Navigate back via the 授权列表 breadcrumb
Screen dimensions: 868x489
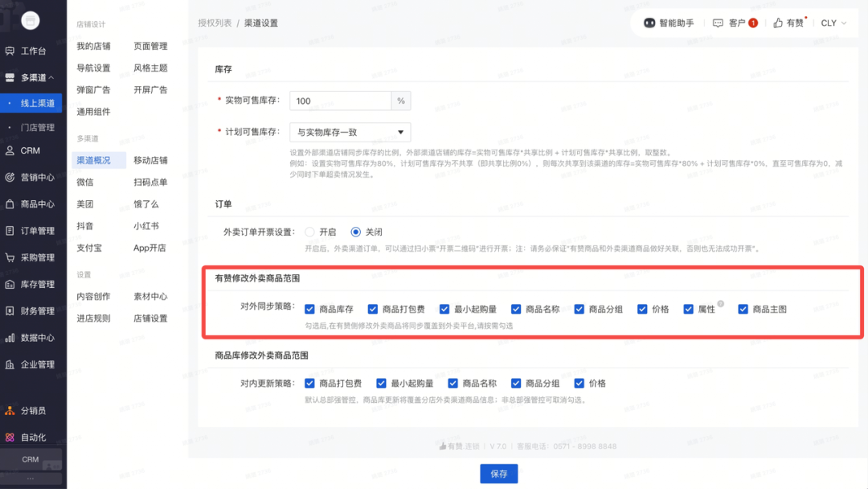point(215,23)
